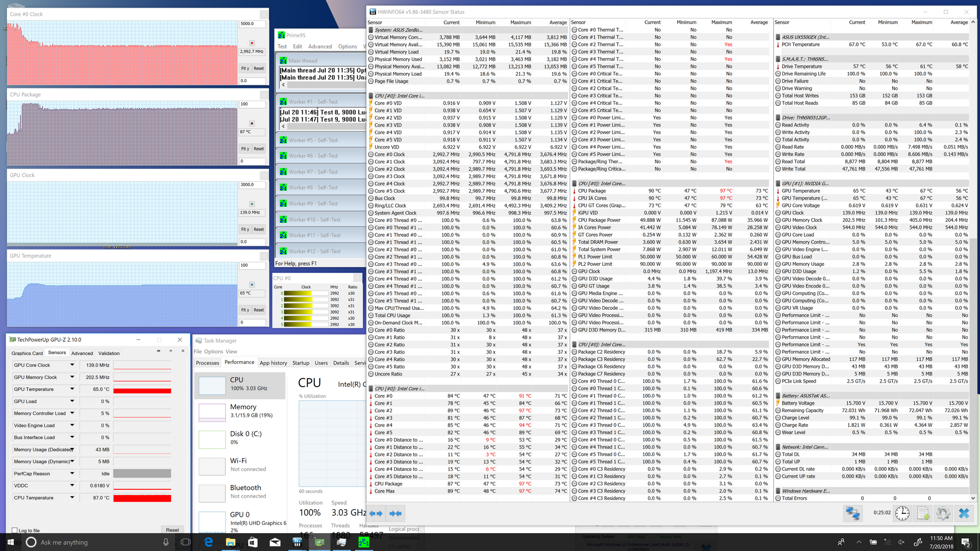Viewport: 980px width, 551px height.
Task: Open Users tab in Task Manager
Action: pyautogui.click(x=321, y=363)
